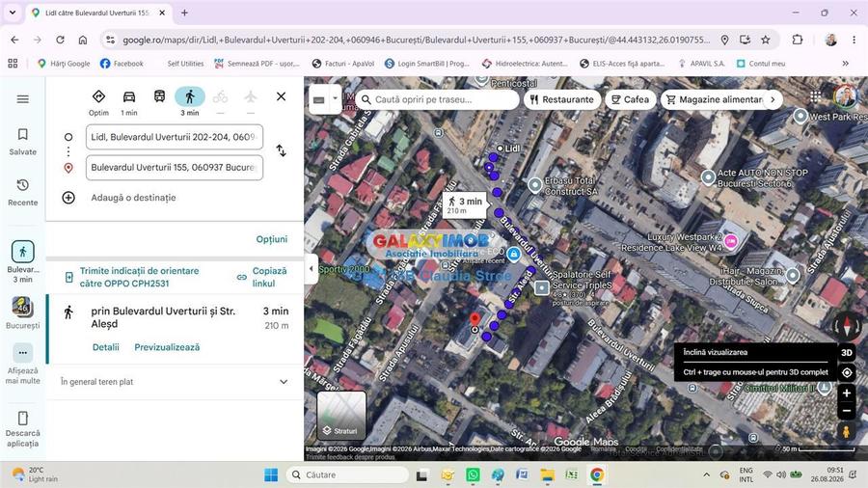Open WhatsApp from the taskbar
The width and height of the screenshot is (868, 488).
[473, 474]
